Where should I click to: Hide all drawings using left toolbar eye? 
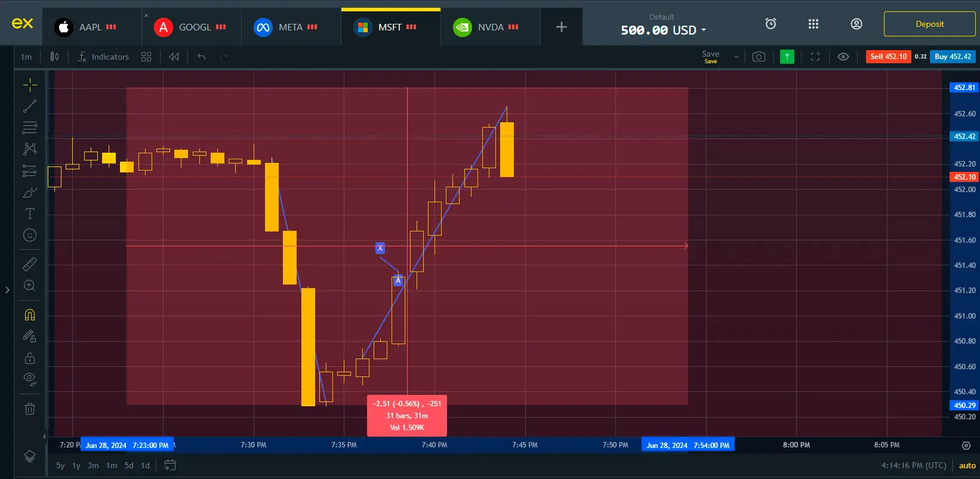30,378
